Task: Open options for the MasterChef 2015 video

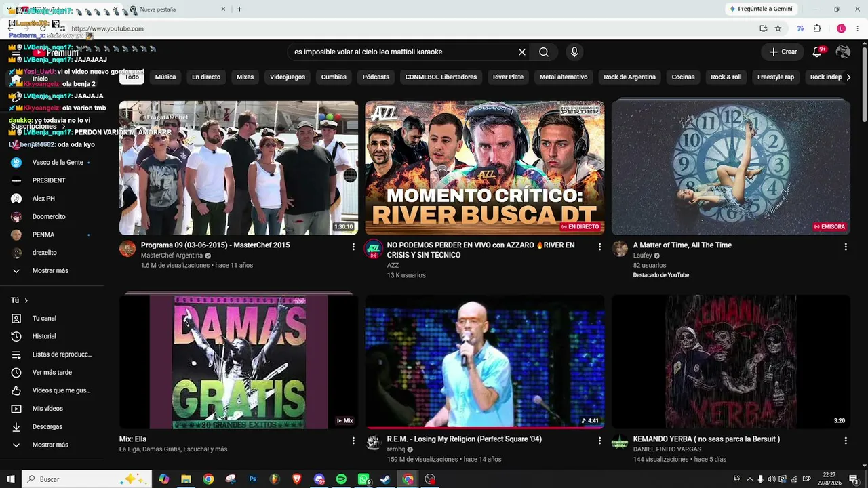Action: [353, 247]
